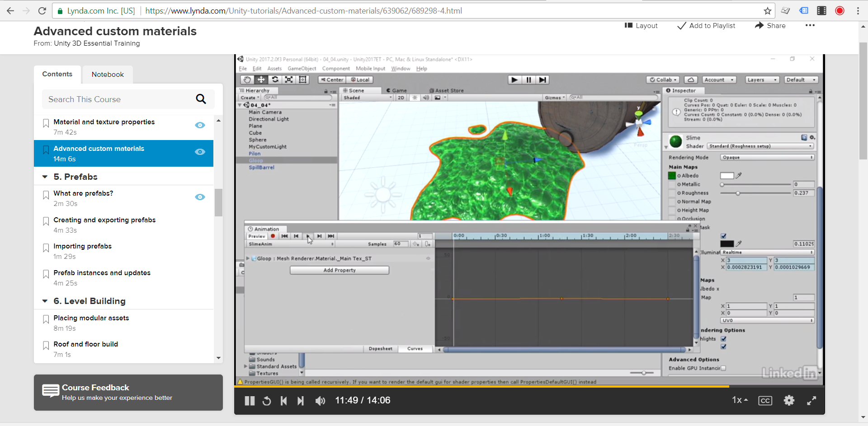Switch to Curves animation tab
This screenshot has width=868, height=426.
pos(415,349)
